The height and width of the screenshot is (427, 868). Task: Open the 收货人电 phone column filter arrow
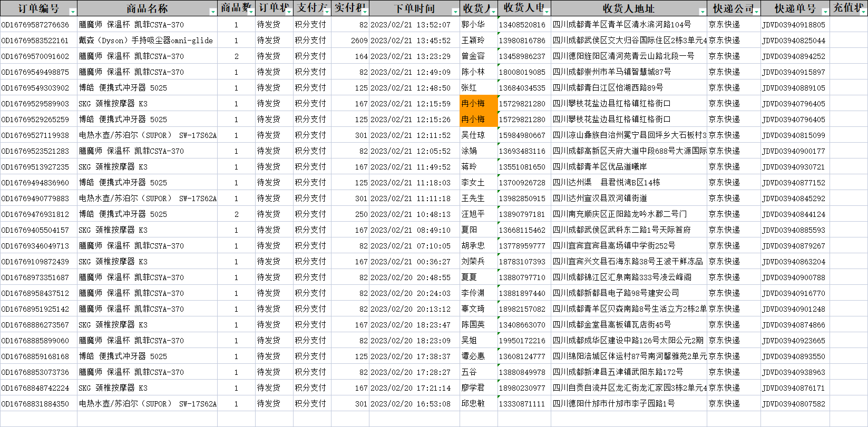tap(547, 12)
